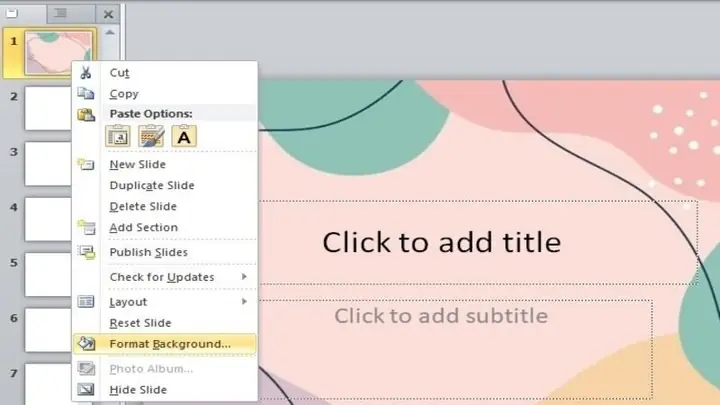The height and width of the screenshot is (405, 720).
Task: Click the Add Section icon
Action: click(86, 227)
